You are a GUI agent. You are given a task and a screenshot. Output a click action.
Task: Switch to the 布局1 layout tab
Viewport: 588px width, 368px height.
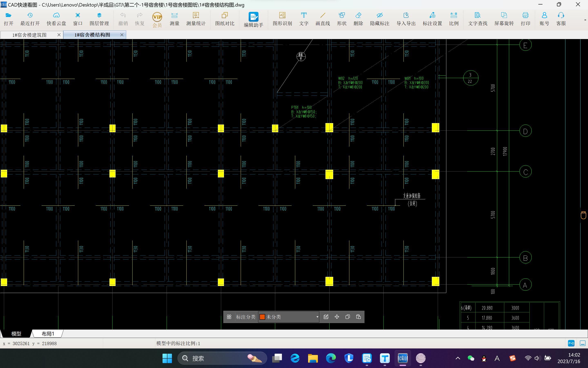click(x=48, y=334)
